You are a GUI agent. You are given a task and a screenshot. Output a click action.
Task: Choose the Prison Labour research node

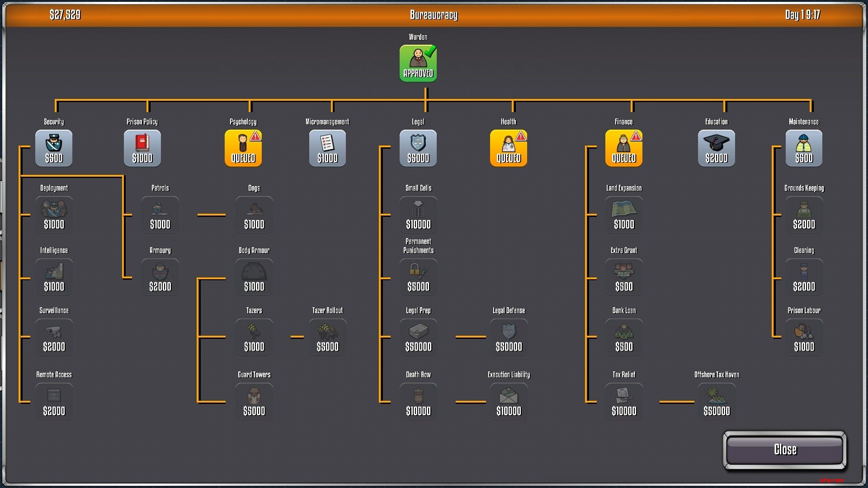804,337
